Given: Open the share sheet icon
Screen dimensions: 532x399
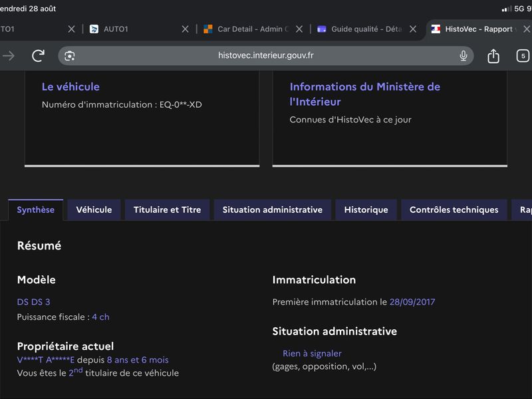Looking at the screenshot, I should (493, 56).
